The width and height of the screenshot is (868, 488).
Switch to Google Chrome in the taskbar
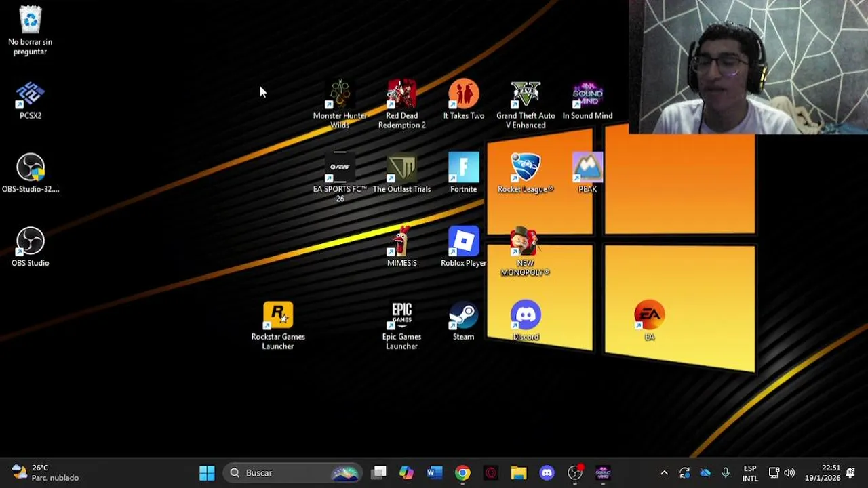click(x=462, y=472)
